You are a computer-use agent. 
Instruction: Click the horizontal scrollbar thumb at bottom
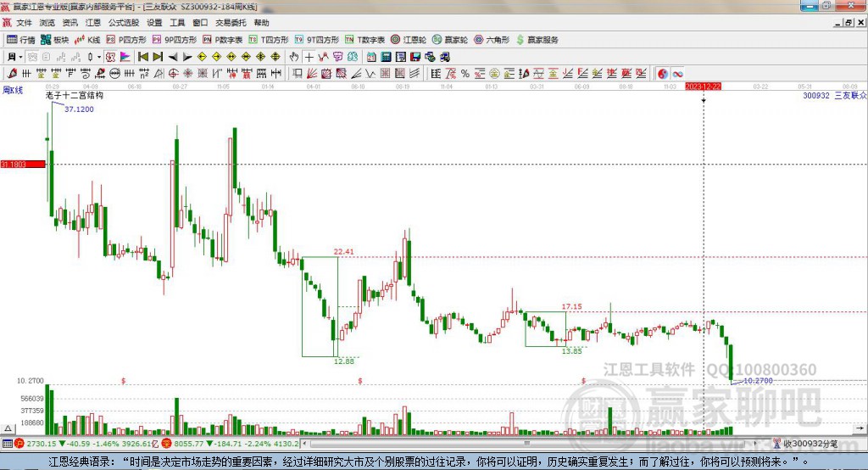(x=526, y=444)
